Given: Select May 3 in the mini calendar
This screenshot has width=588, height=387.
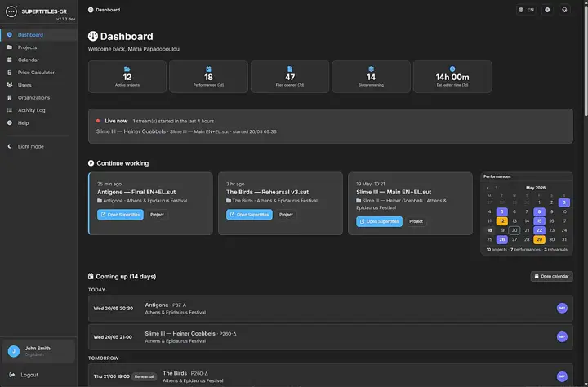Looking at the screenshot, I should click(x=564, y=202).
